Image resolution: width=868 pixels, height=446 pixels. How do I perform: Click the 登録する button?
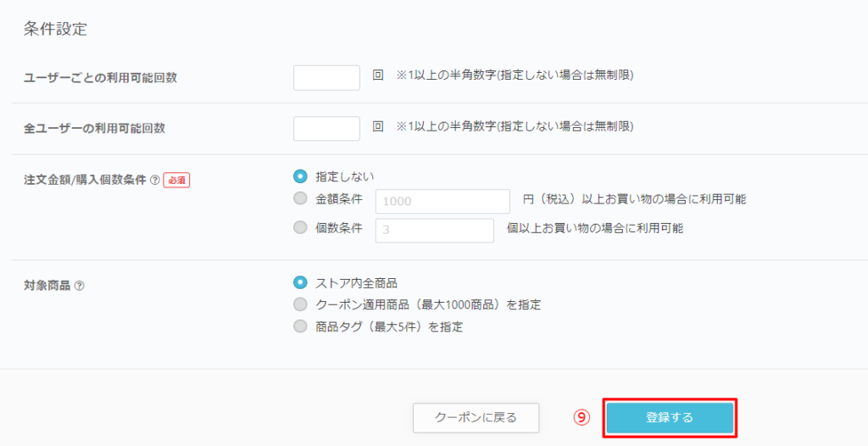670,418
